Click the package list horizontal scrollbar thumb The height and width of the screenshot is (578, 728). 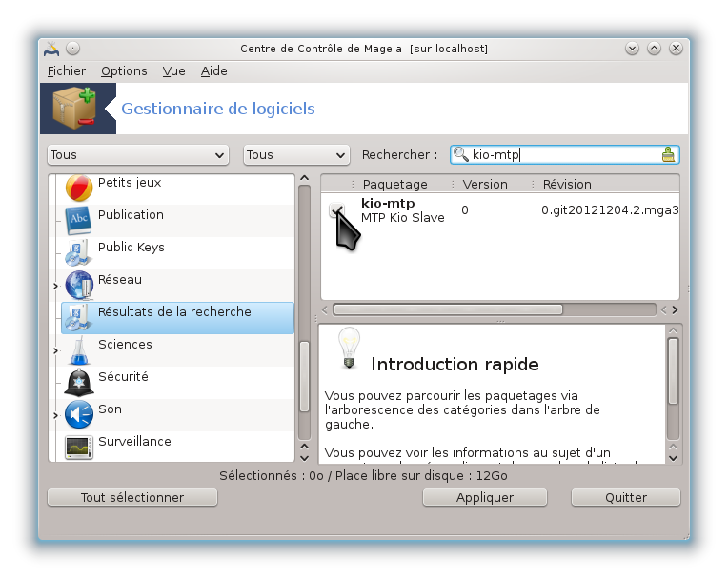coord(448,309)
